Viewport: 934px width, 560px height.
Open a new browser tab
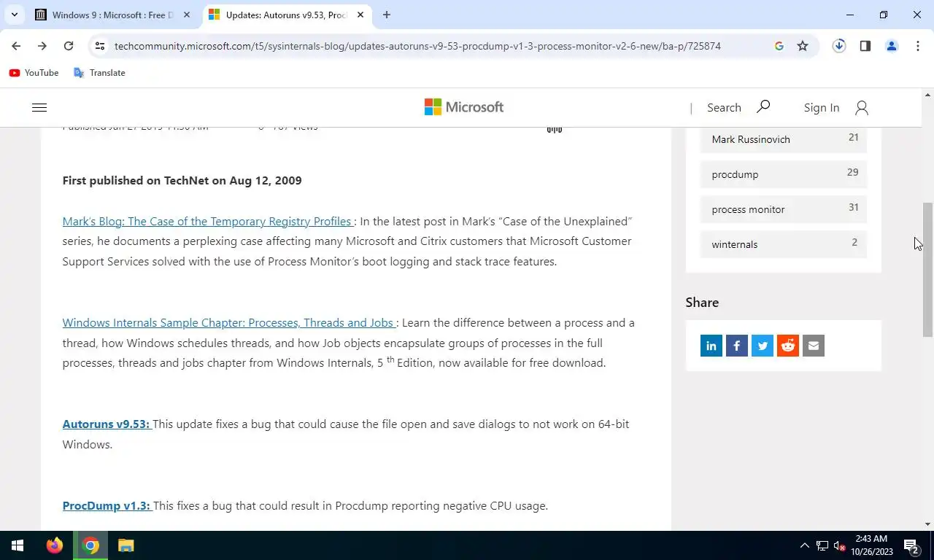pos(387,15)
